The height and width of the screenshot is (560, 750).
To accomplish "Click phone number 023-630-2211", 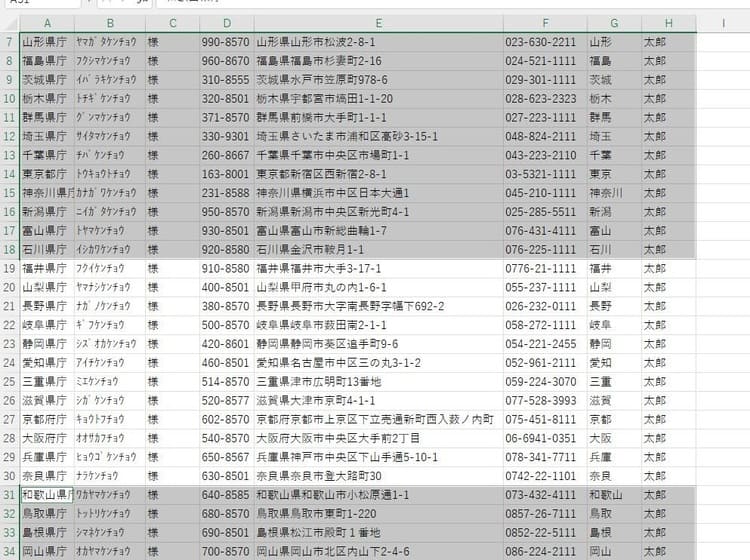I will (x=545, y=42).
